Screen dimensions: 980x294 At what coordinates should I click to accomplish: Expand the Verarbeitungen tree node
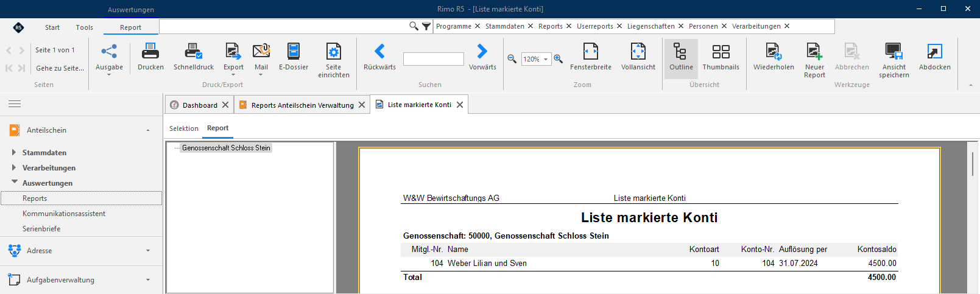pyautogui.click(x=13, y=167)
